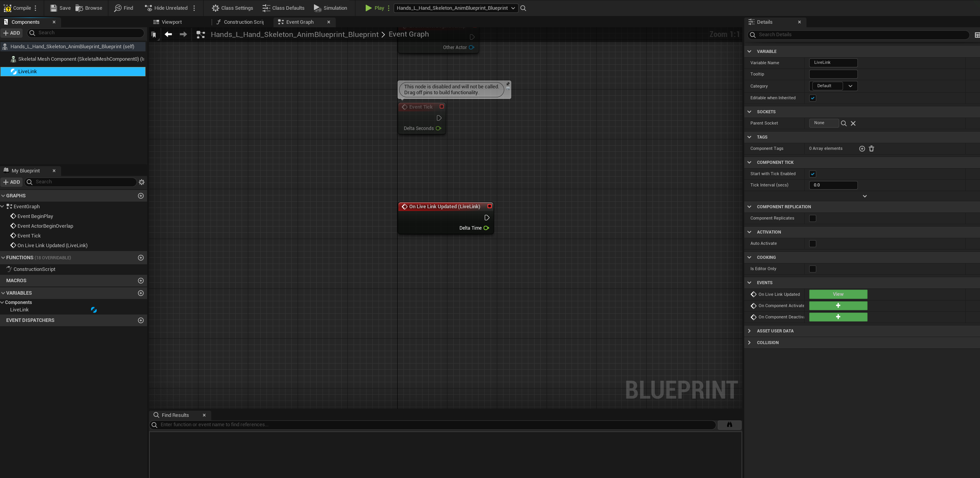Open Class Defaults

(x=284, y=8)
